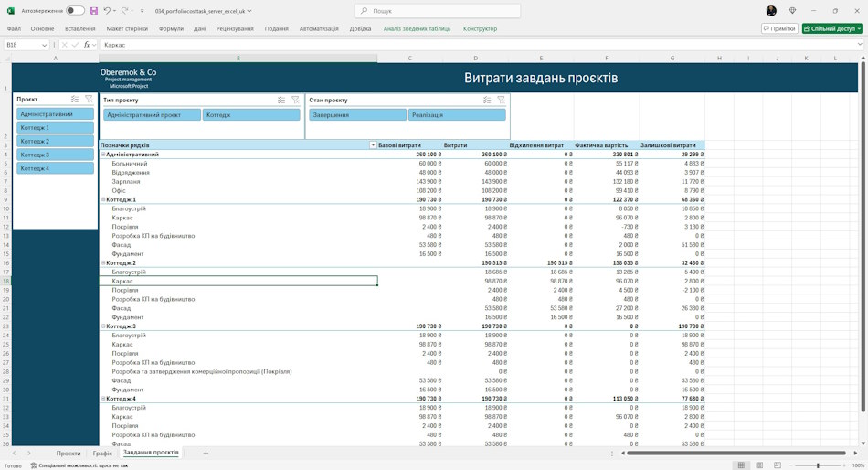
Task: Select Адміністративний проект slicer item
Action: 153,114
